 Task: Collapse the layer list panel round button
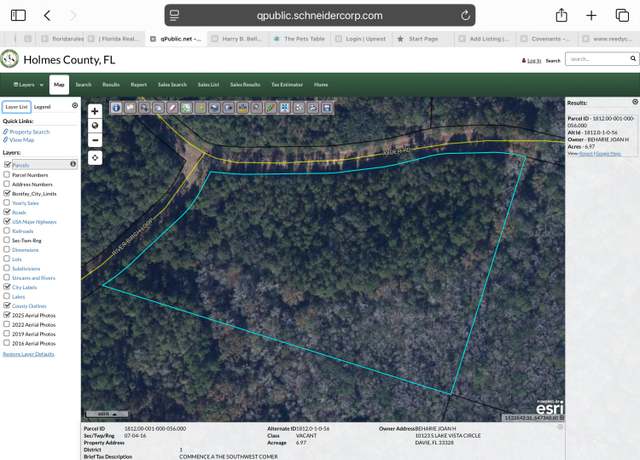75,105
